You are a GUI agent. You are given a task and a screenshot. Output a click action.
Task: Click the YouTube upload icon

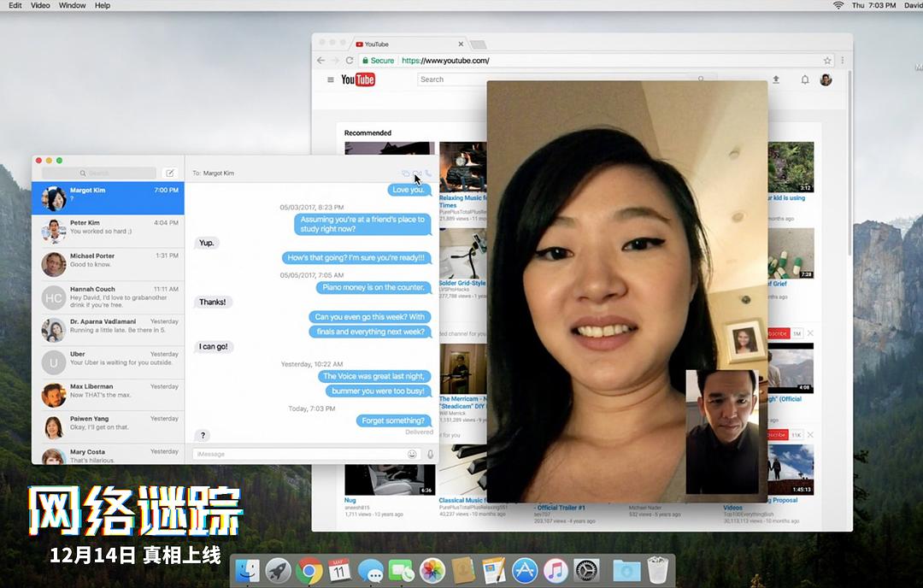pyautogui.click(x=776, y=79)
